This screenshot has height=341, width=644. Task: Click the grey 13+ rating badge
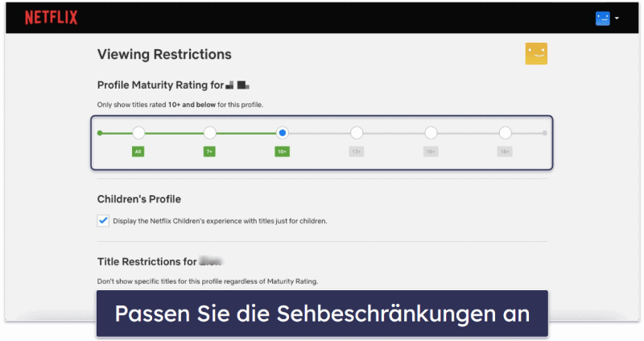click(x=357, y=152)
